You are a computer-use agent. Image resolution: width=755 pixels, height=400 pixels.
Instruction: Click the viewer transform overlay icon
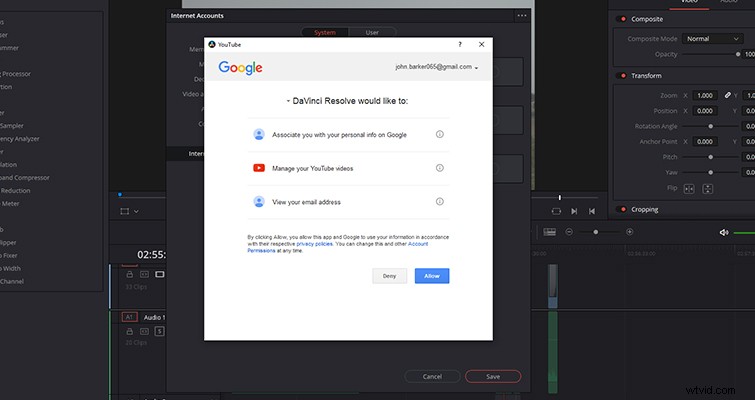125,211
